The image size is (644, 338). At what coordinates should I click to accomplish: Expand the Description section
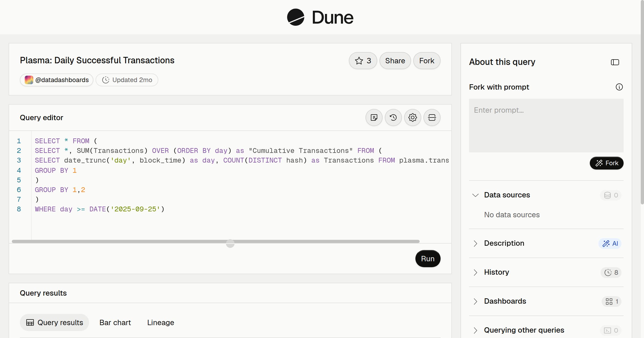pyautogui.click(x=475, y=243)
